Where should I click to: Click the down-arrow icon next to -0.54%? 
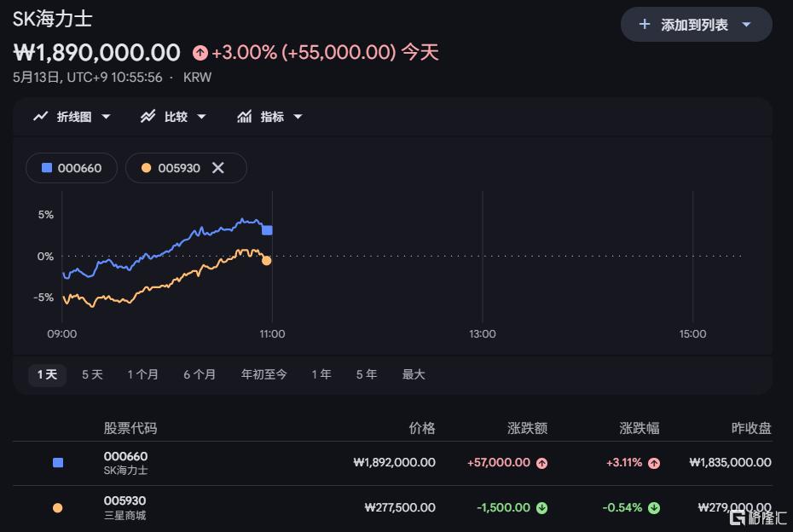point(654,508)
